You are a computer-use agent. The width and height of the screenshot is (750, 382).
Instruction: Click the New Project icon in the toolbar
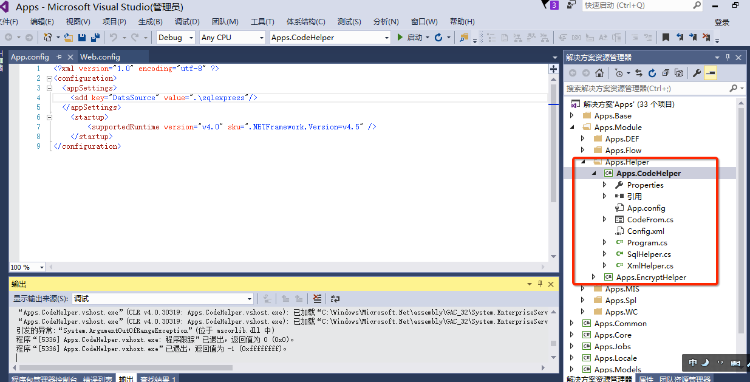click(48, 37)
